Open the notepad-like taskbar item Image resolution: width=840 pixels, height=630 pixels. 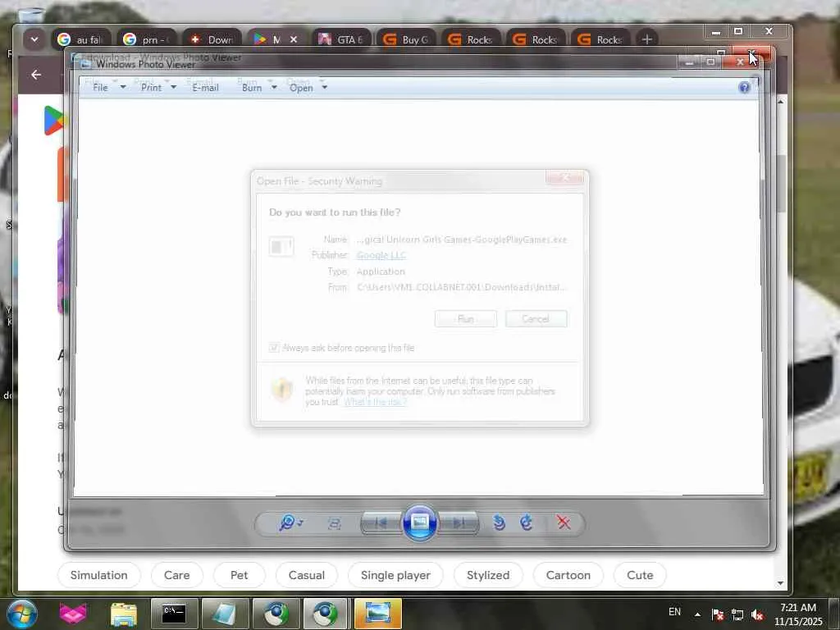tap(225, 614)
